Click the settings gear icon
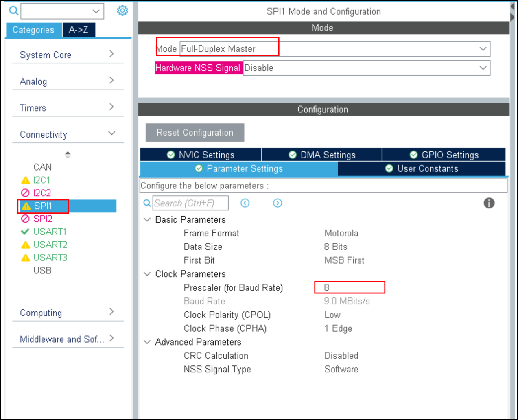This screenshot has width=518, height=420. 122,11
